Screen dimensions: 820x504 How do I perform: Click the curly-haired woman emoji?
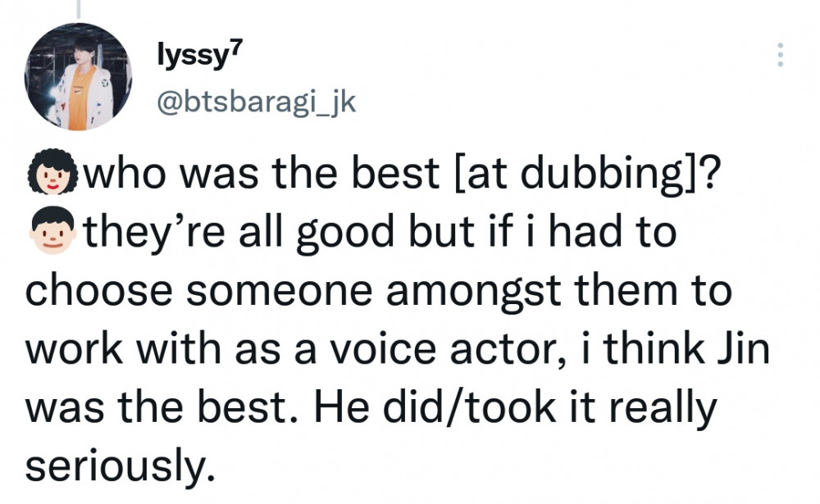click(x=52, y=173)
